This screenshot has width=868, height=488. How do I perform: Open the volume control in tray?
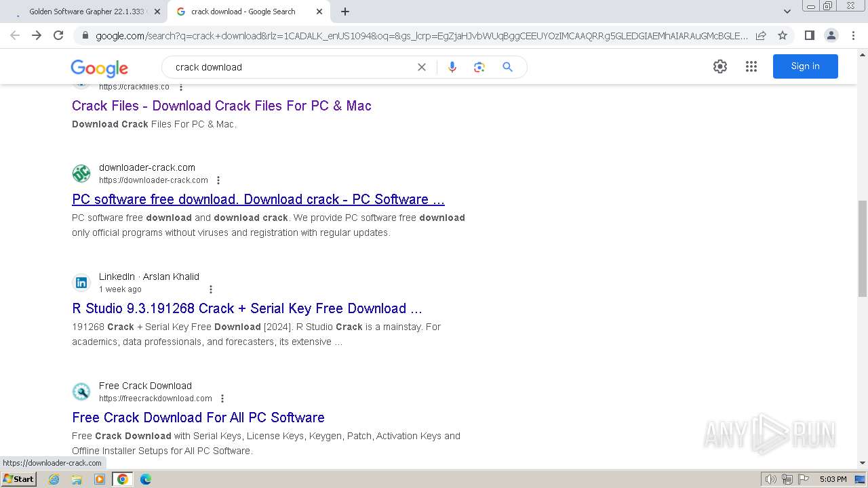771,479
